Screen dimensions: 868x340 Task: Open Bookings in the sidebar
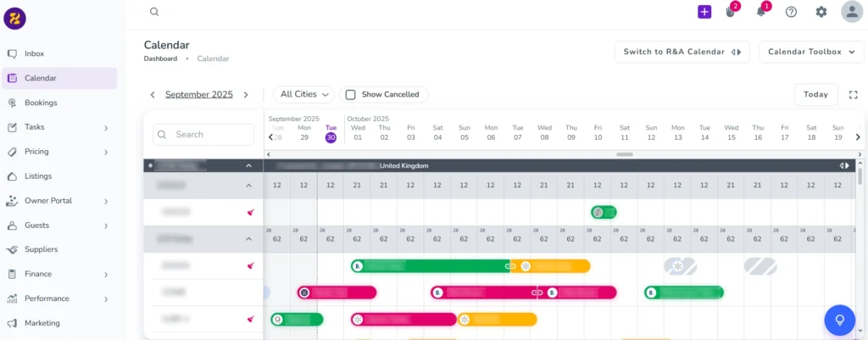pyautogui.click(x=41, y=103)
